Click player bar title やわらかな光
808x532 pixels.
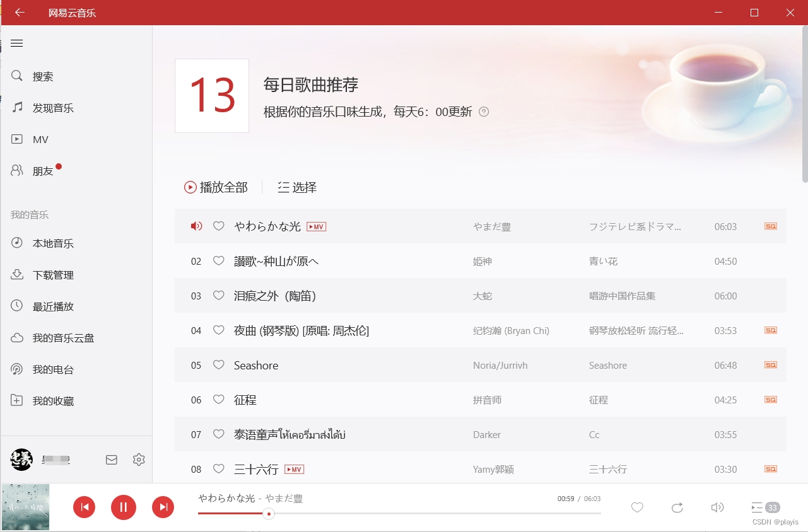(226, 498)
